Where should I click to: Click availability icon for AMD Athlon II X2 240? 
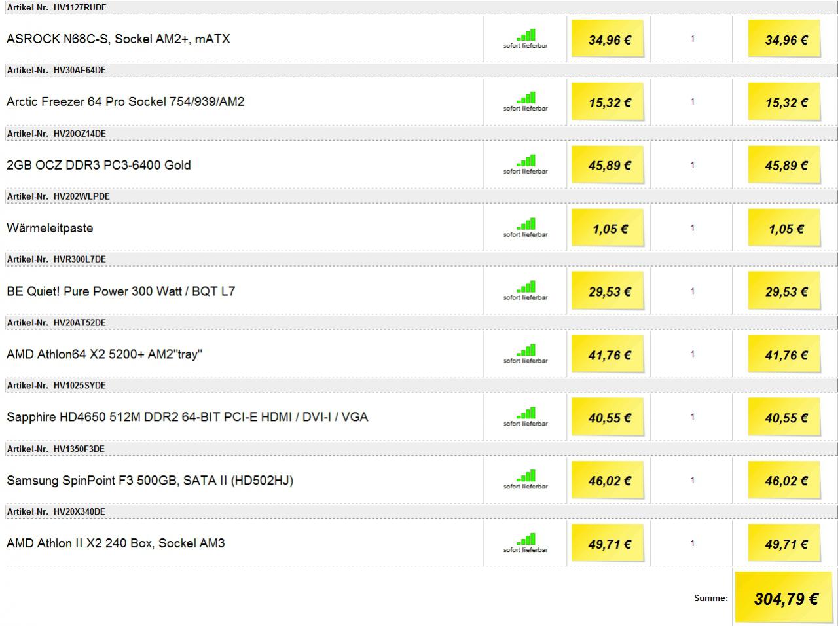526,540
